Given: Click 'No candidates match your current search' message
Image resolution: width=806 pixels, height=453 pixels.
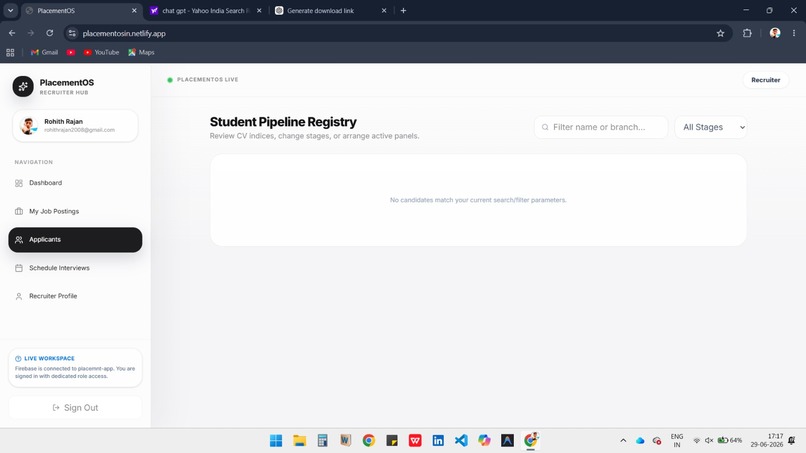Looking at the screenshot, I should (x=478, y=200).
